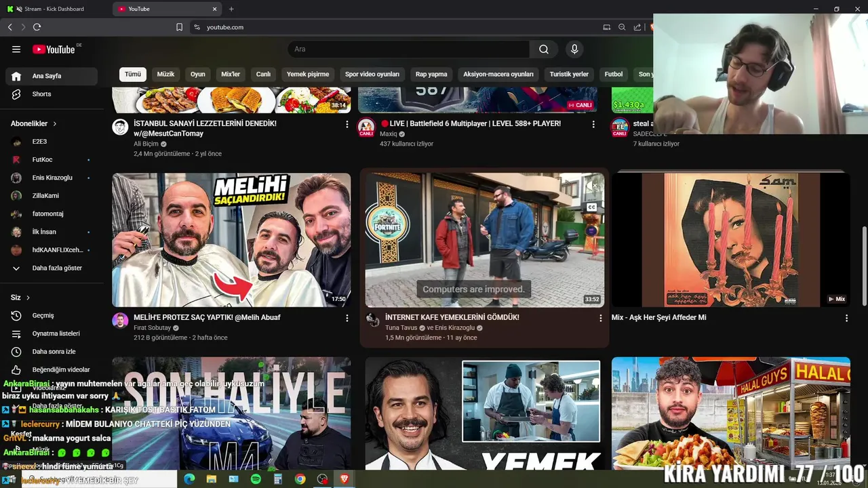Click the share icon in address bar

[x=637, y=27]
